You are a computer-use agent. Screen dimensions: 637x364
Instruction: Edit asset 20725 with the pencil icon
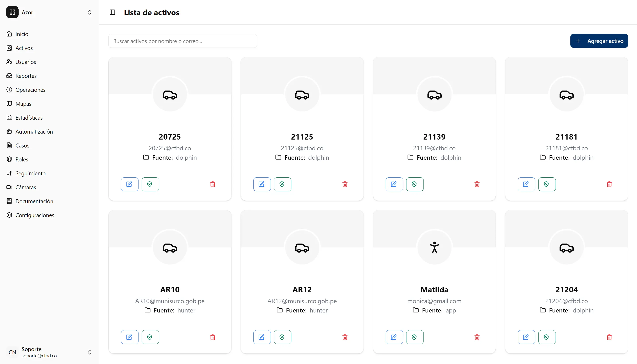129,184
